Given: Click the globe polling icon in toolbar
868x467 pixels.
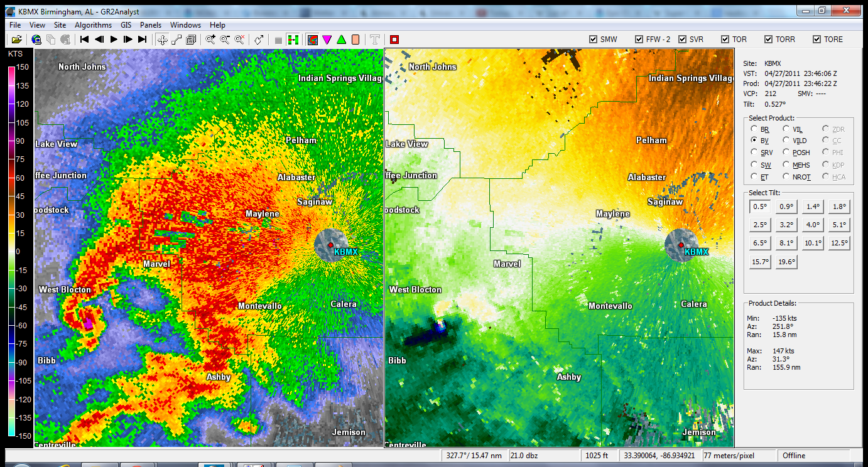Looking at the screenshot, I should (36, 40).
